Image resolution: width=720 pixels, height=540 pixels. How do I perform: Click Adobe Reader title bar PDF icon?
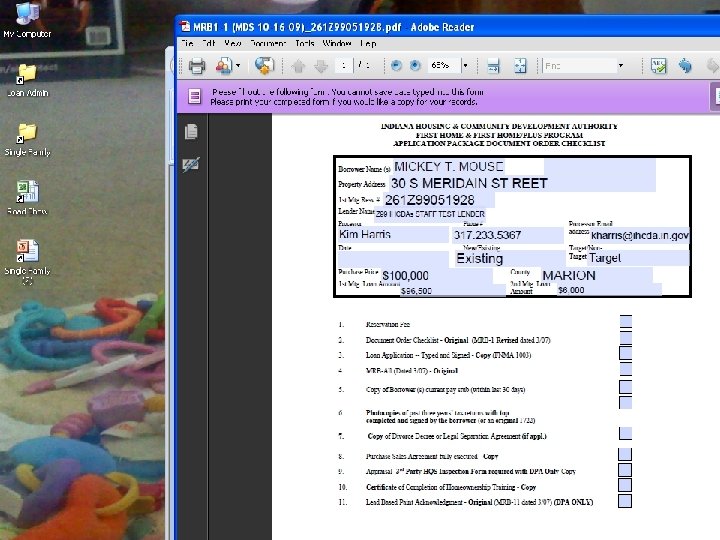tap(185, 27)
